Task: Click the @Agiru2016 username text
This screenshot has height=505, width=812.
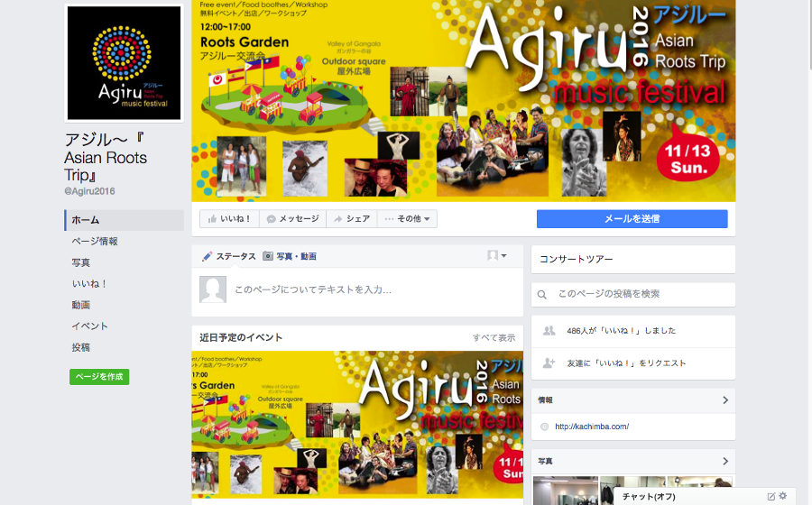Action: (x=89, y=191)
